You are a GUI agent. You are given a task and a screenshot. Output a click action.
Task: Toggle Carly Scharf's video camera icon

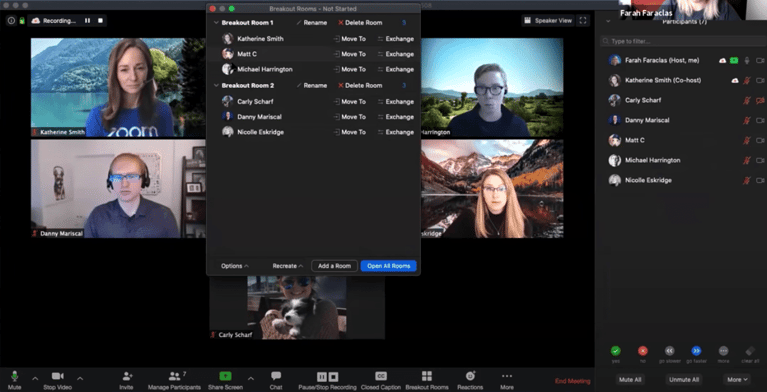click(x=760, y=100)
